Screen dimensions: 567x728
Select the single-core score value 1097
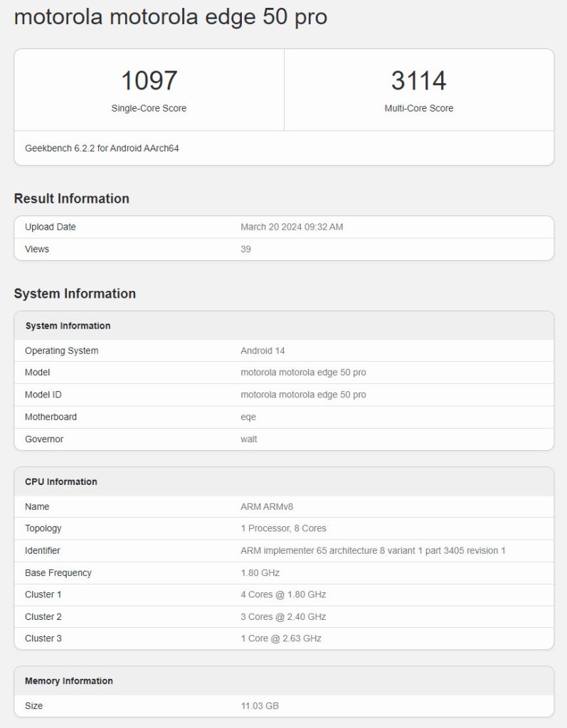coord(149,80)
